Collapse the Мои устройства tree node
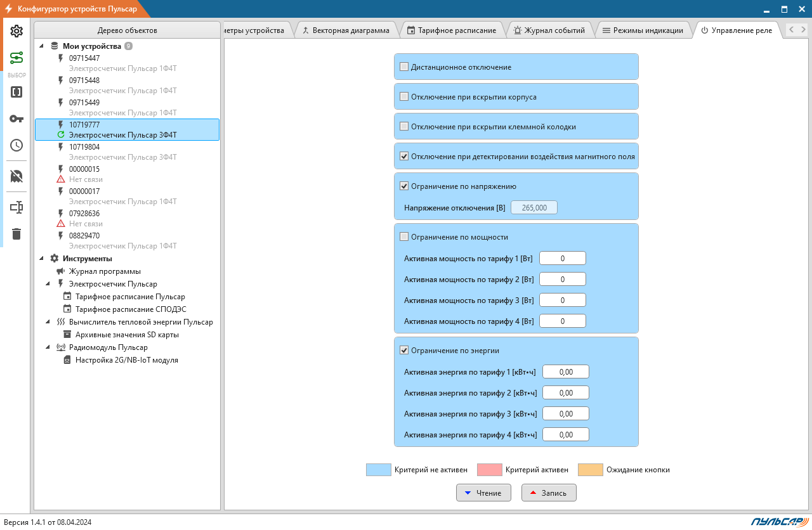 pos(42,46)
